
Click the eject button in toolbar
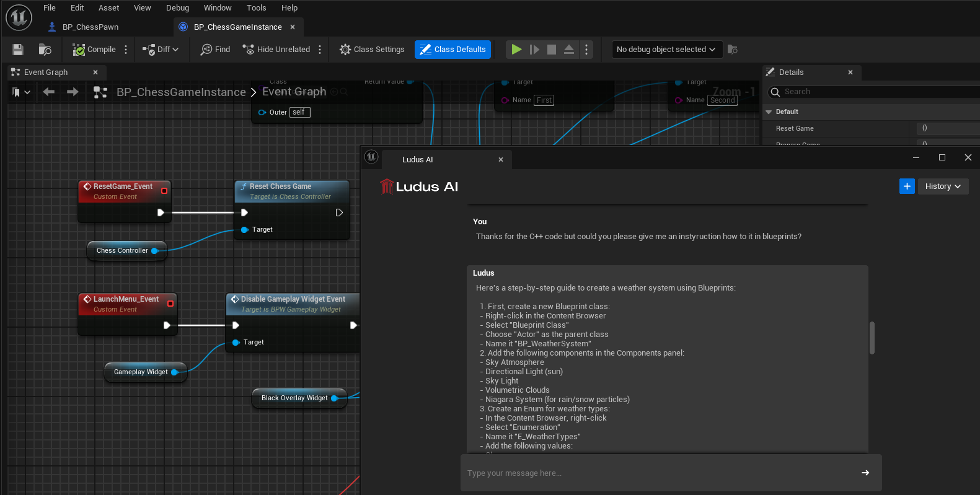(569, 50)
